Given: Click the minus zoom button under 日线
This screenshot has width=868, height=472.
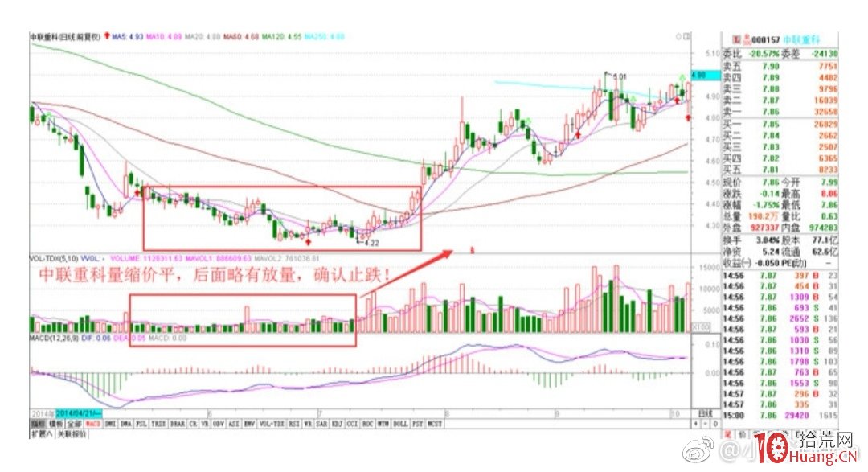Looking at the screenshot, I should pyautogui.click(x=706, y=424).
